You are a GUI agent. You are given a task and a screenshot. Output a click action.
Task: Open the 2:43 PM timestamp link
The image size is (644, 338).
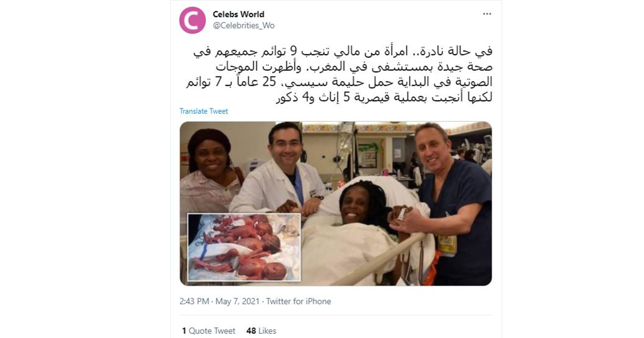pyautogui.click(x=194, y=302)
